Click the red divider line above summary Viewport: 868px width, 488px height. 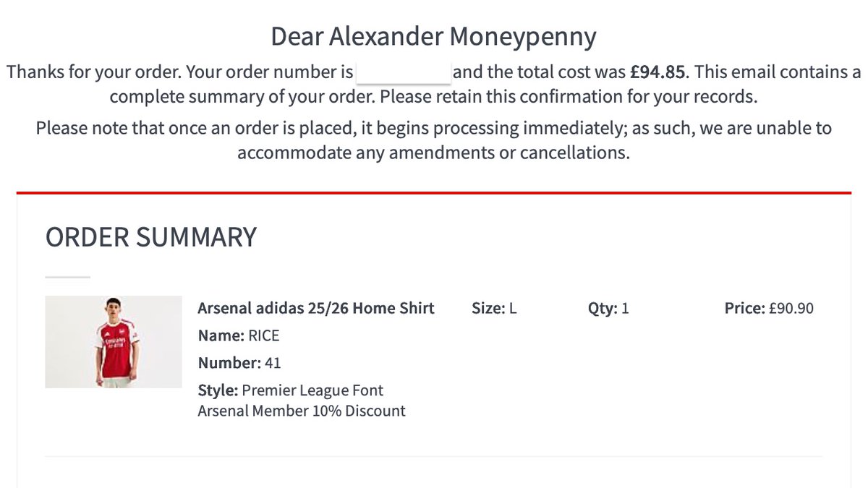point(434,193)
